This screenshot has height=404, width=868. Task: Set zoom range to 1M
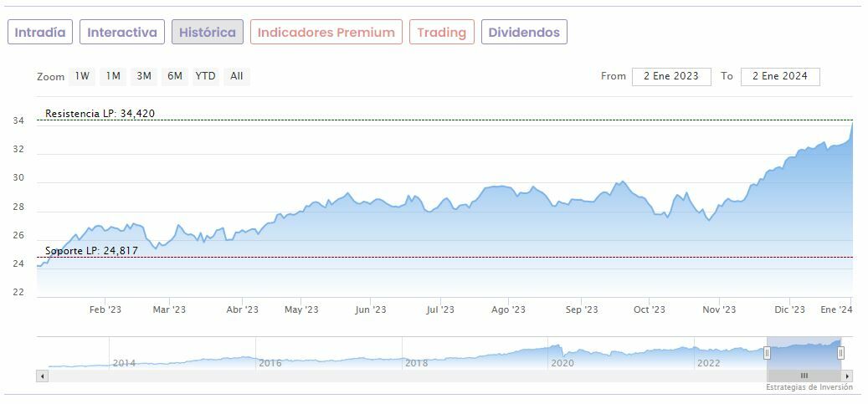(113, 76)
